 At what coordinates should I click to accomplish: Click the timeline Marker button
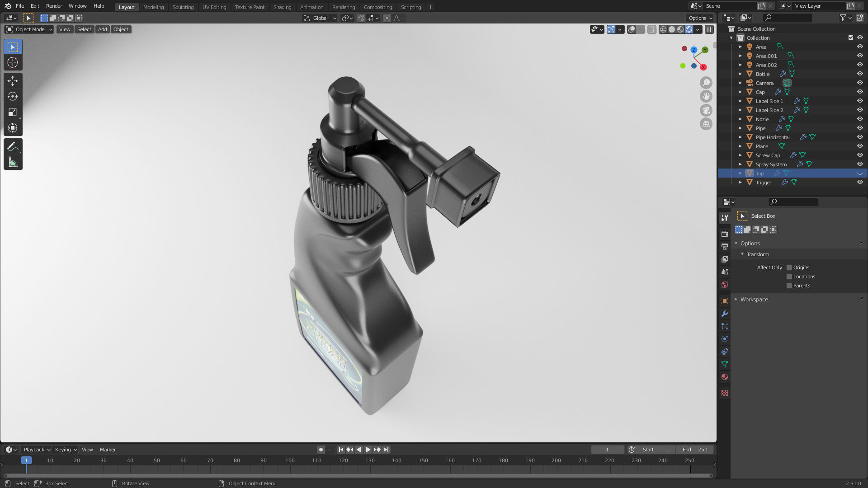click(x=108, y=450)
